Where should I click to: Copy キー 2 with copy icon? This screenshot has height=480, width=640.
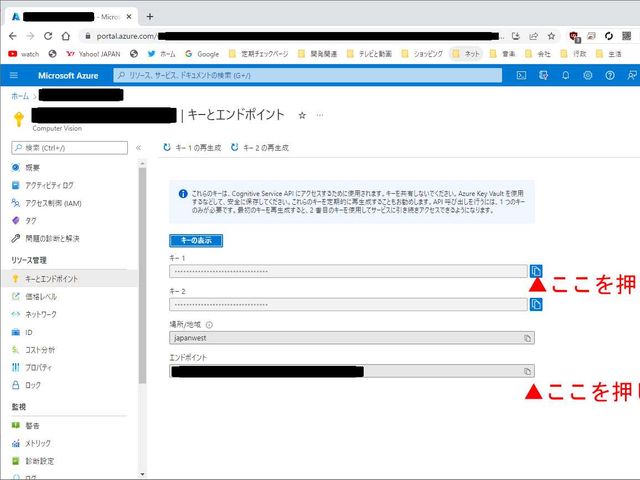[536, 304]
